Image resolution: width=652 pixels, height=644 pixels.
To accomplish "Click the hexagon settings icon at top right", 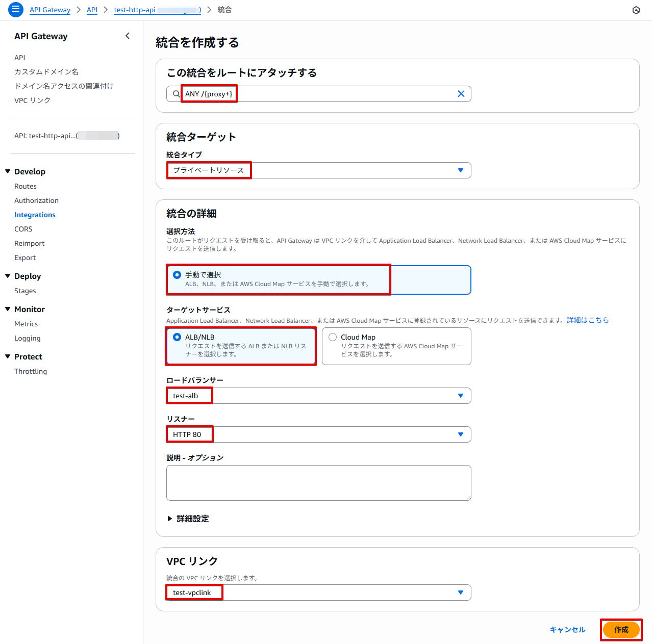I will pyautogui.click(x=636, y=10).
